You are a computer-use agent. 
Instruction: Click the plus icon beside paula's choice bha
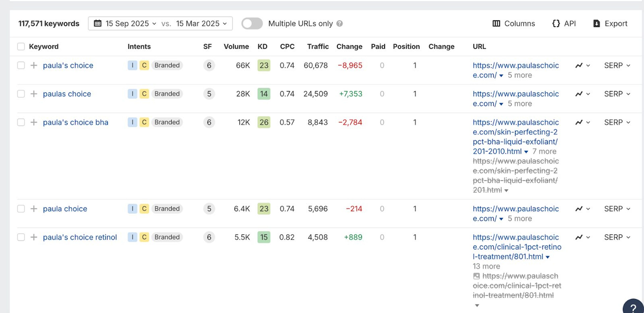point(34,122)
